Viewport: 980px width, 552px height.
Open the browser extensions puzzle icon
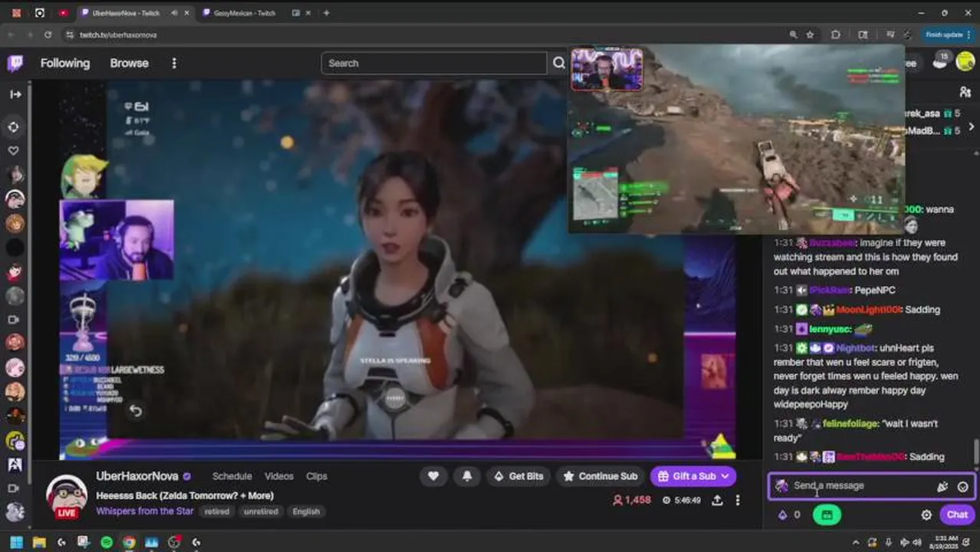pyautogui.click(x=836, y=34)
